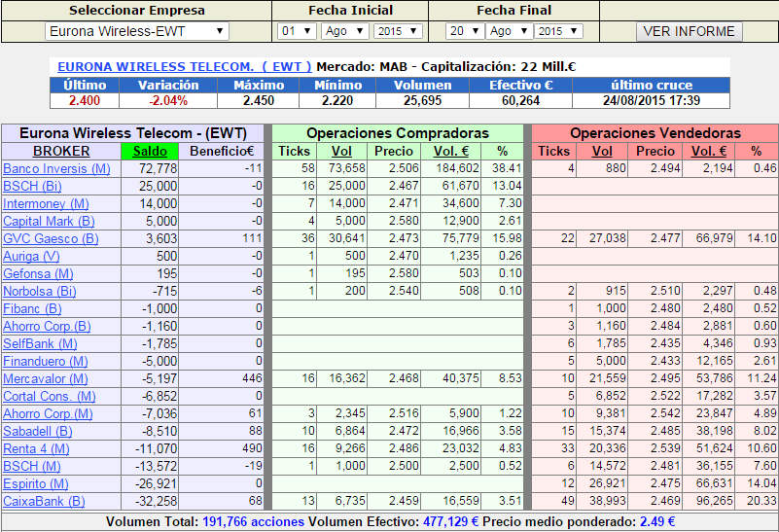This screenshot has width=779, height=532.
Task: Open the EURONA WIRELESS TELECOM. ( EWT ) link
Action: (185, 66)
